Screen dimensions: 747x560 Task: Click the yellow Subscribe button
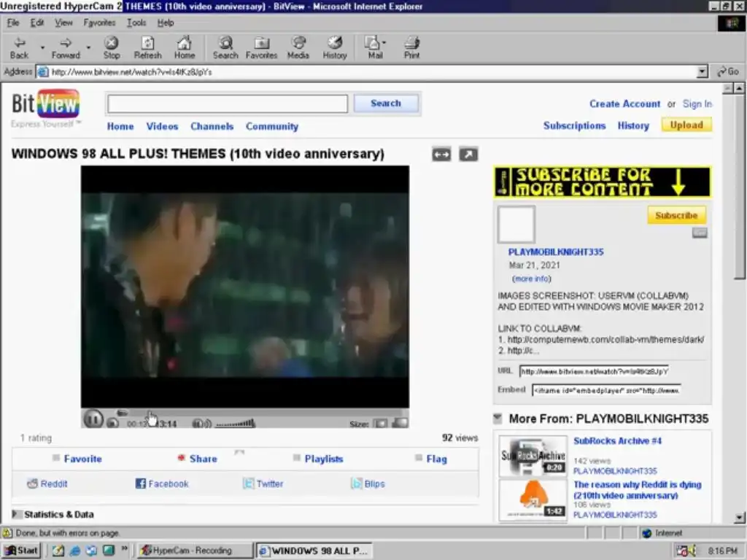point(676,215)
